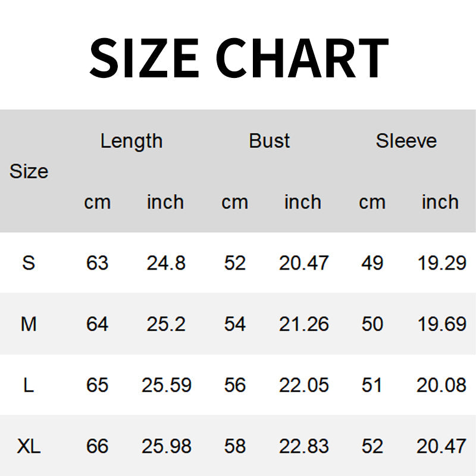Click the Sleeve column header
The width and height of the screenshot is (476, 476).
406,141
